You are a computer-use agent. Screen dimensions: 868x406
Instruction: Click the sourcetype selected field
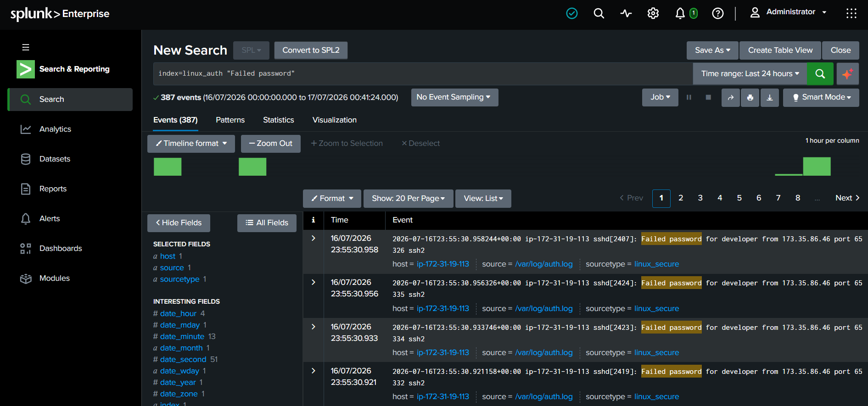[x=179, y=279]
